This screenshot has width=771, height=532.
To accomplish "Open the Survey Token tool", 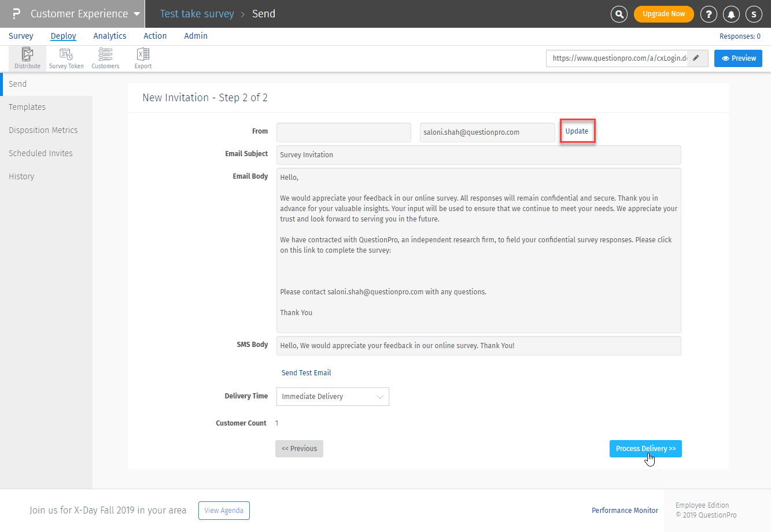I will tap(66, 58).
